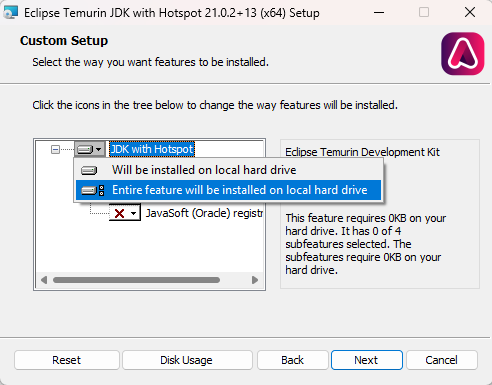Choose 'Entire feature will be installed on local hard drive'
The image size is (492, 385).
click(x=228, y=190)
